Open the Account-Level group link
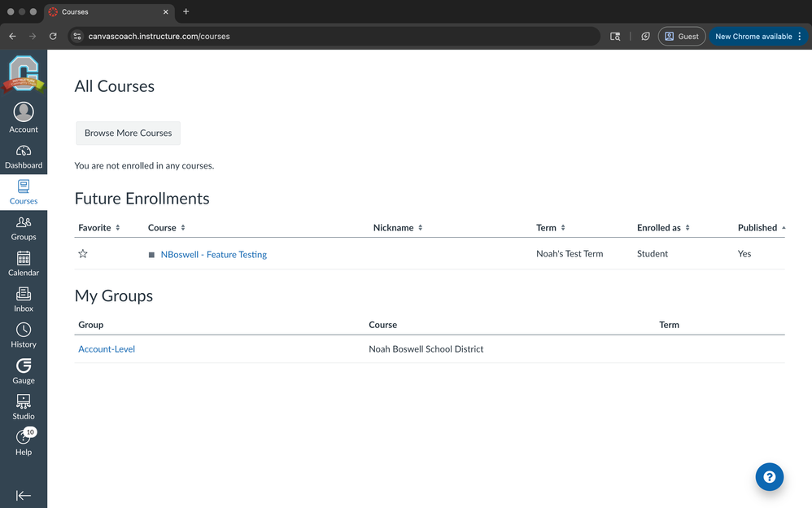 click(107, 349)
